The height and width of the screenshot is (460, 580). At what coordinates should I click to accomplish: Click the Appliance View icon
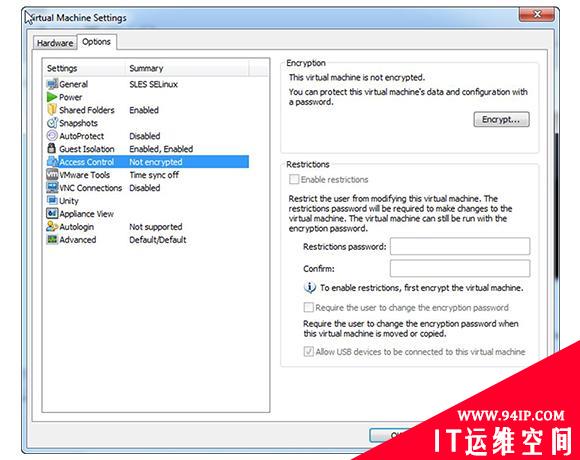point(52,213)
